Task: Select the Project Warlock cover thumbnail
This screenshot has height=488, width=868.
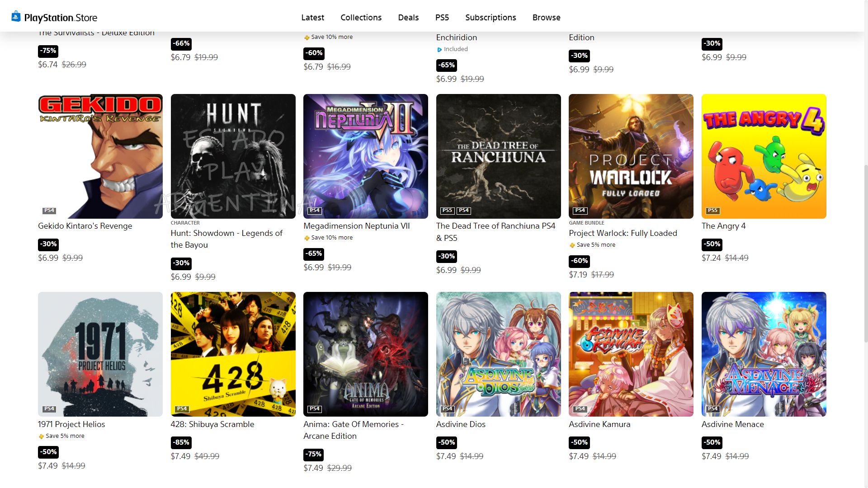Action: coord(631,156)
